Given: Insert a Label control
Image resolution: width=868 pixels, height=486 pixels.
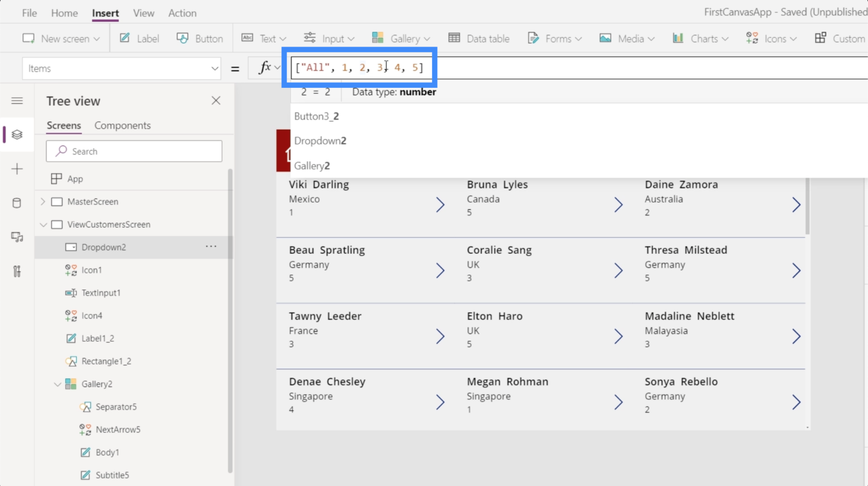Looking at the screenshot, I should (139, 38).
